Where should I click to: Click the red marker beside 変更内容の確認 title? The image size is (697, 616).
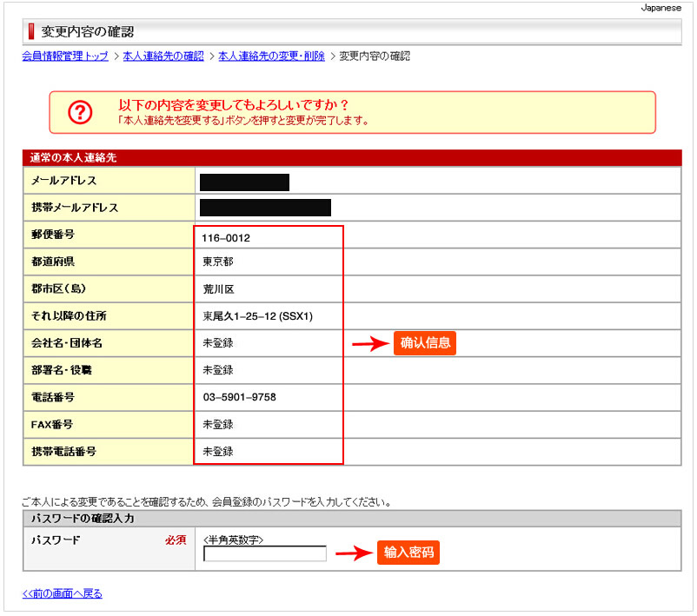[x=31, y=32]
